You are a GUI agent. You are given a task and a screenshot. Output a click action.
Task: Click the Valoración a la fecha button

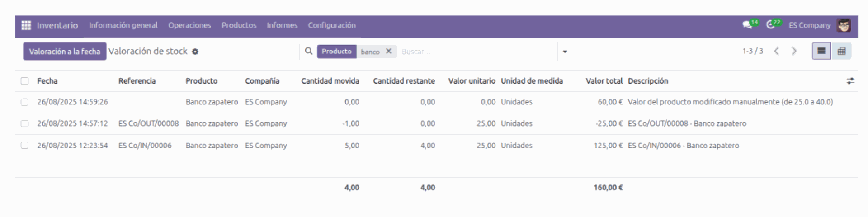[x=65, y=52]
